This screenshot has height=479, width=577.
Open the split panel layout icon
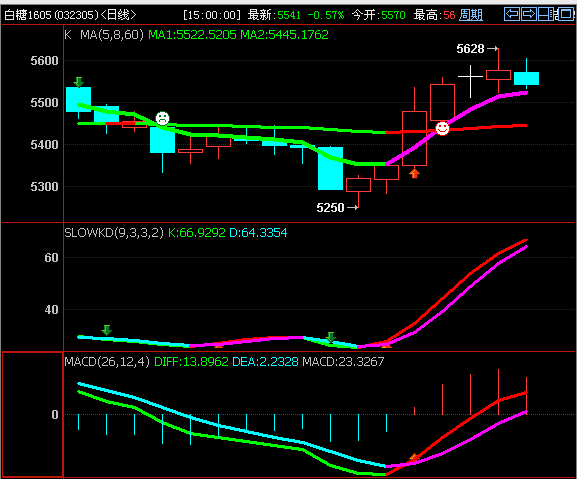point(546,14)
